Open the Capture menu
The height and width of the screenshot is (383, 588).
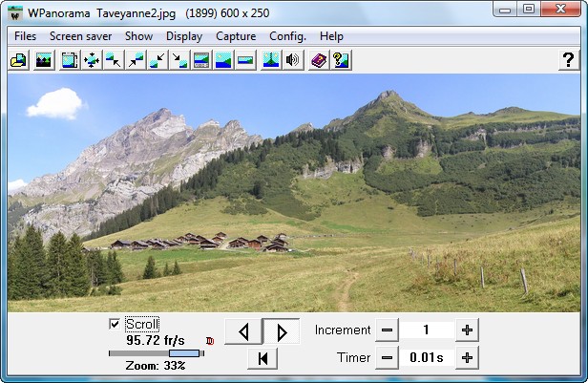point(236,36)
